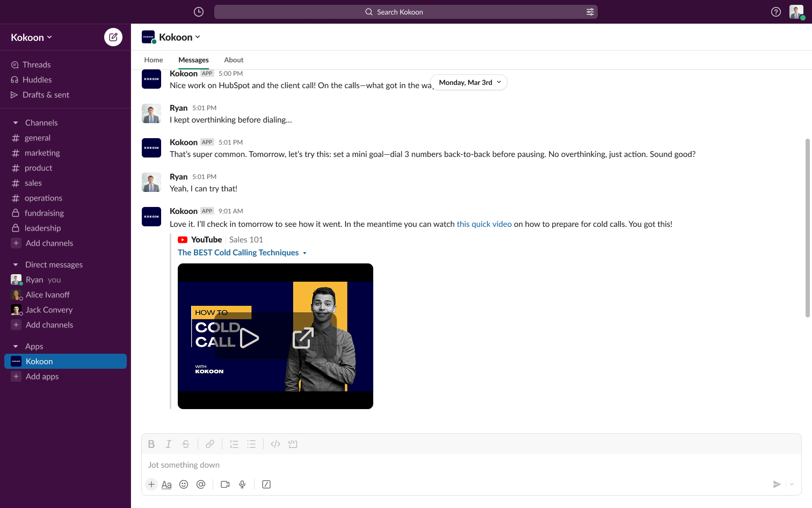
Task: Collapse the Channels section
Action: [16, 123]
